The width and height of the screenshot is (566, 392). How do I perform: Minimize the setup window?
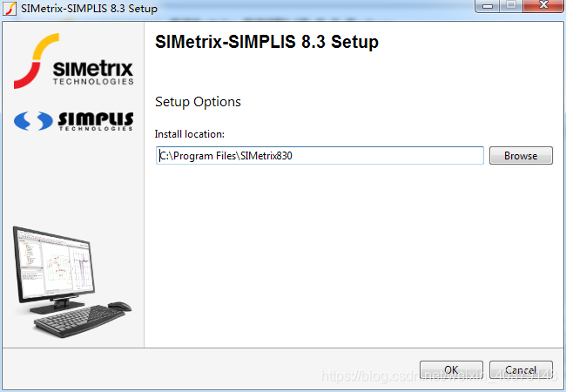coord(488,6)
